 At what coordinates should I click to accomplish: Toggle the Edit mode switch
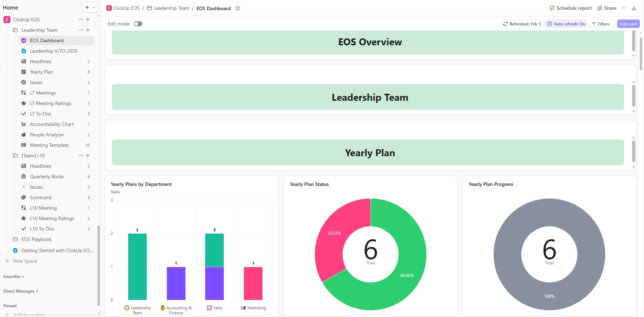click(138, 24)
